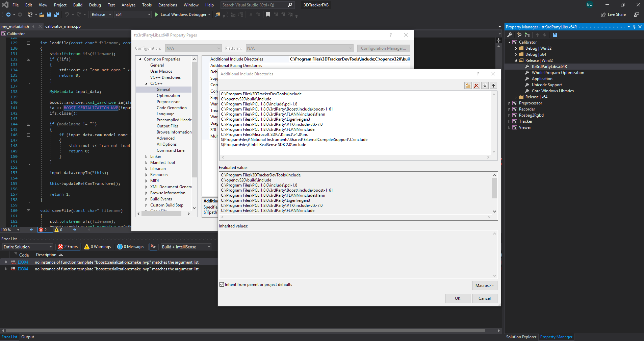Clear Error List filter icon

coord(153,247)
